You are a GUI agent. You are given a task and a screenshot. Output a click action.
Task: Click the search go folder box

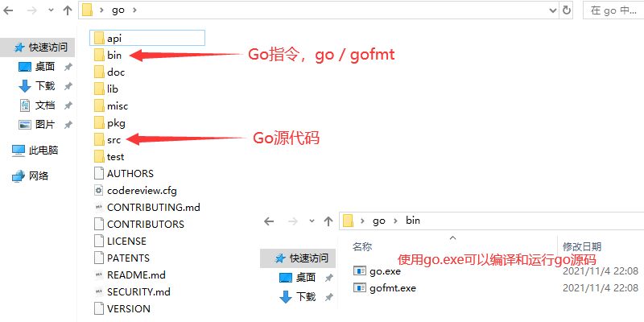[x=613, y=10]
